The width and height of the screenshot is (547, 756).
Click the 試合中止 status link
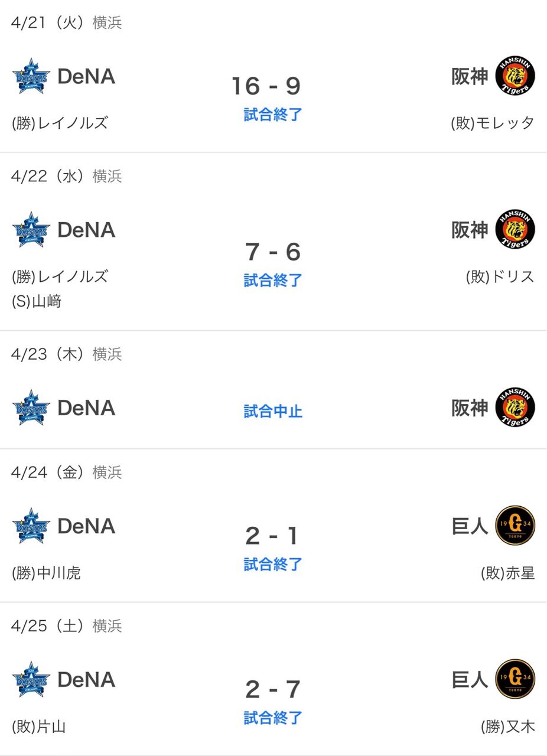click(273, 410)
